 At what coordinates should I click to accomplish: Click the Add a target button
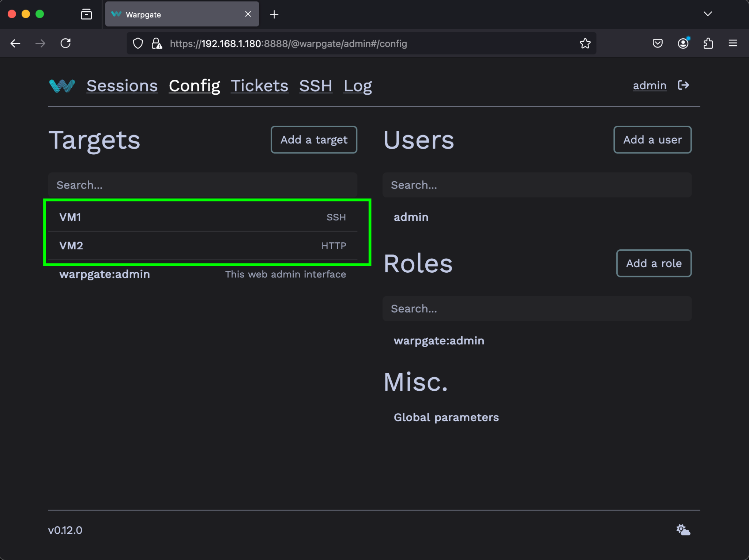point(314,140)
